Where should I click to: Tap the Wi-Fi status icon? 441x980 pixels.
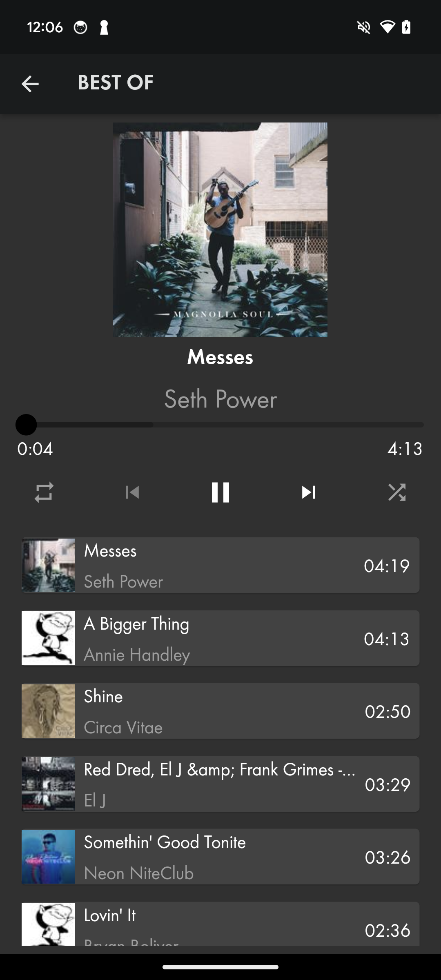[x=387, y=27]
